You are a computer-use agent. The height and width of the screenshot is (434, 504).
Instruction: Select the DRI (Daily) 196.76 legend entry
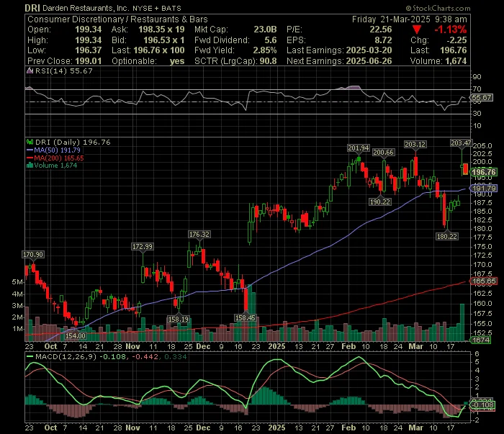click(x=73, y=142)
